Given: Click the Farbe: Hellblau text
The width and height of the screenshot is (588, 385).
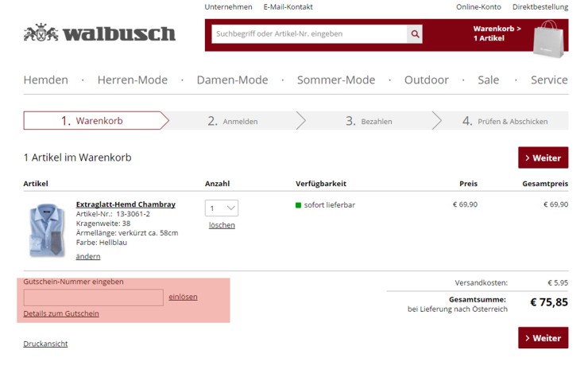Looking at the screenshot, I should (101, 243).
